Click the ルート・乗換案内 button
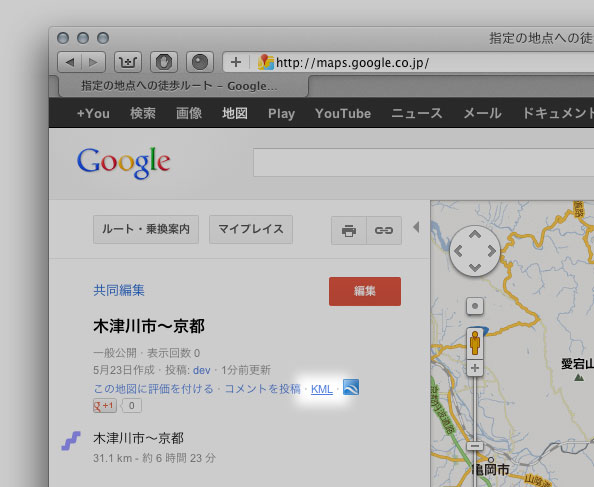 pyautogui.click(x=146, y=229)
